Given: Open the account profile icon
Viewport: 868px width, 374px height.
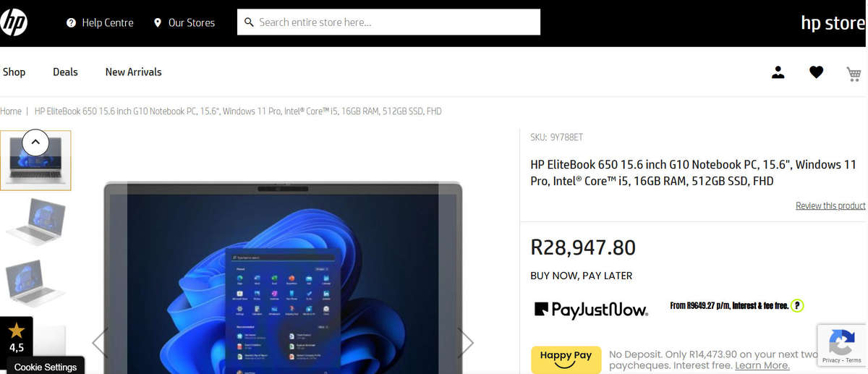Looking at the screenshot, I should tap(778, 72).
